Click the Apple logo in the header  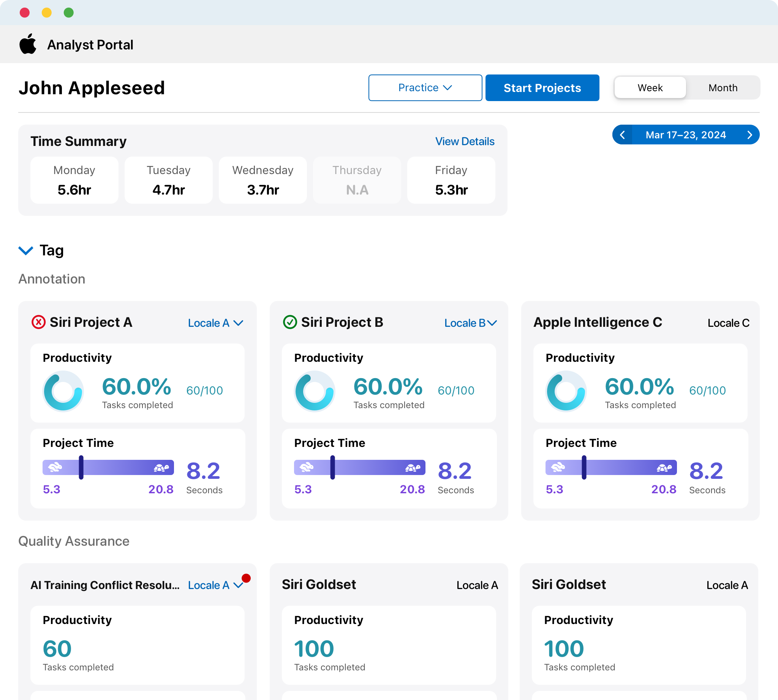pos(28,44)
